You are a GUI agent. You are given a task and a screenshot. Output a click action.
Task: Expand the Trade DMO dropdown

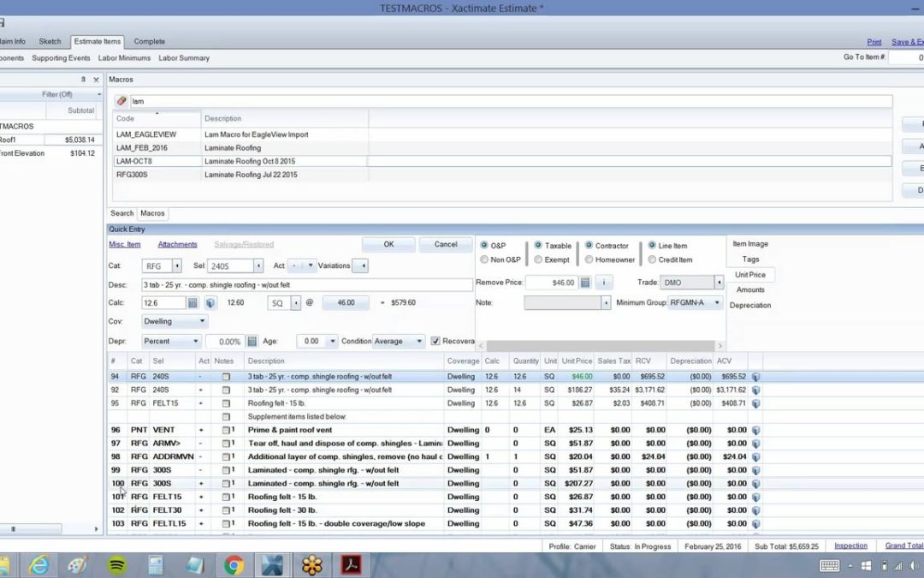coord(719,283)
